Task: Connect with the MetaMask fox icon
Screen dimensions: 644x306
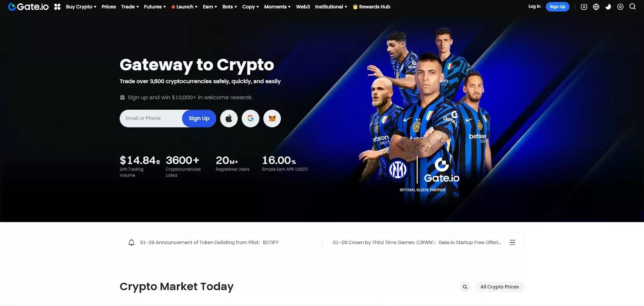Action: pos(272,119)
